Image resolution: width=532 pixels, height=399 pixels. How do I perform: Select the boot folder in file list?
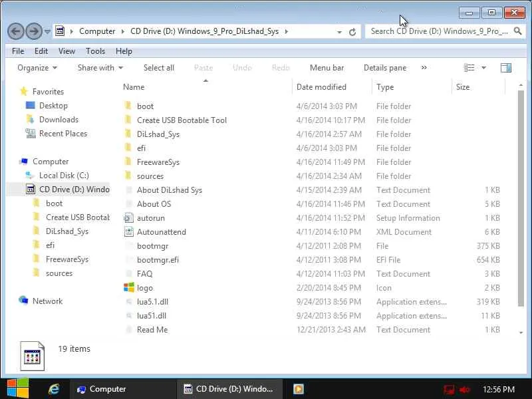[x=139, y=106]
